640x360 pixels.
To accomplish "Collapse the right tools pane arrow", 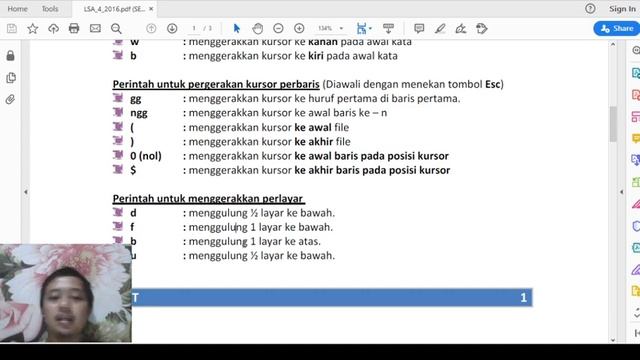I will click(622, 191).
